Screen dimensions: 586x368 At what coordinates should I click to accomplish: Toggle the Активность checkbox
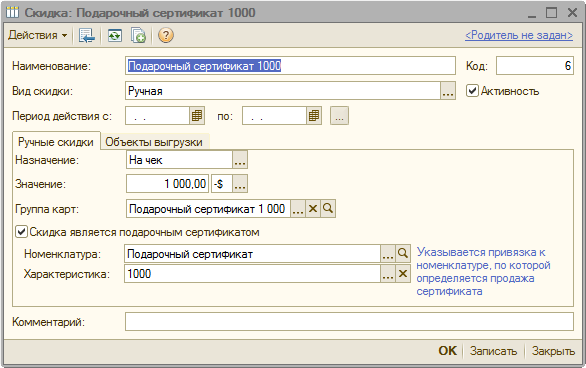click(472, 91)
